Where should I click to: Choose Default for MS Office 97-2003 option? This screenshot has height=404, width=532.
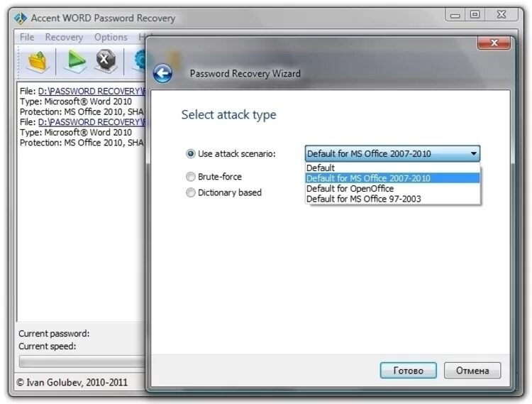click(x=392, y=199)
